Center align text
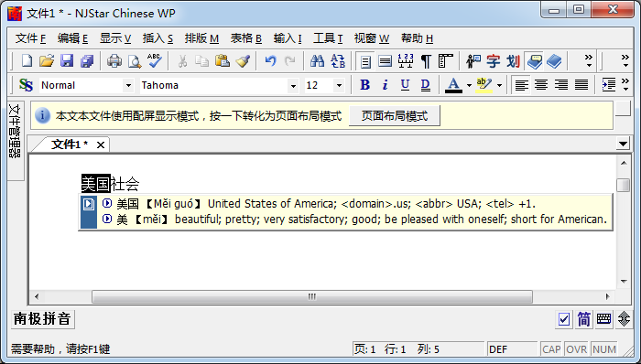The height and width of the screenshot is (364, 641). coord(541,85)
